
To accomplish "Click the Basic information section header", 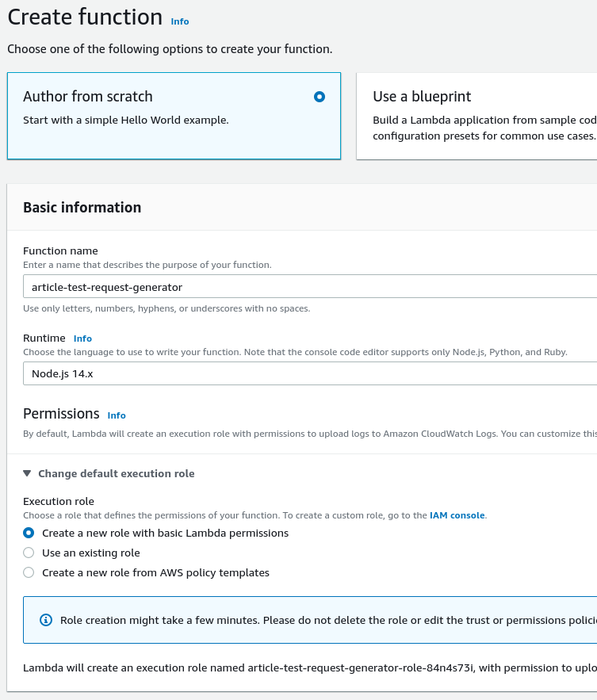I will coord(82,208).
